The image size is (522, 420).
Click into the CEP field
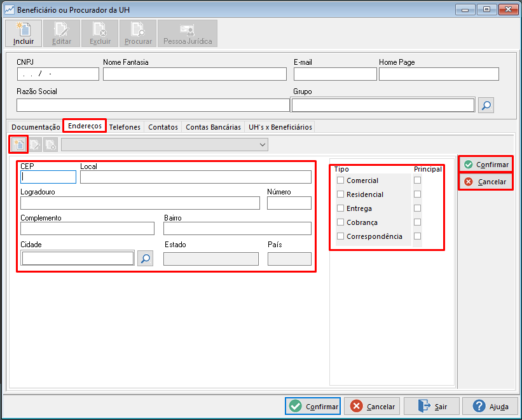click(48, 177)
